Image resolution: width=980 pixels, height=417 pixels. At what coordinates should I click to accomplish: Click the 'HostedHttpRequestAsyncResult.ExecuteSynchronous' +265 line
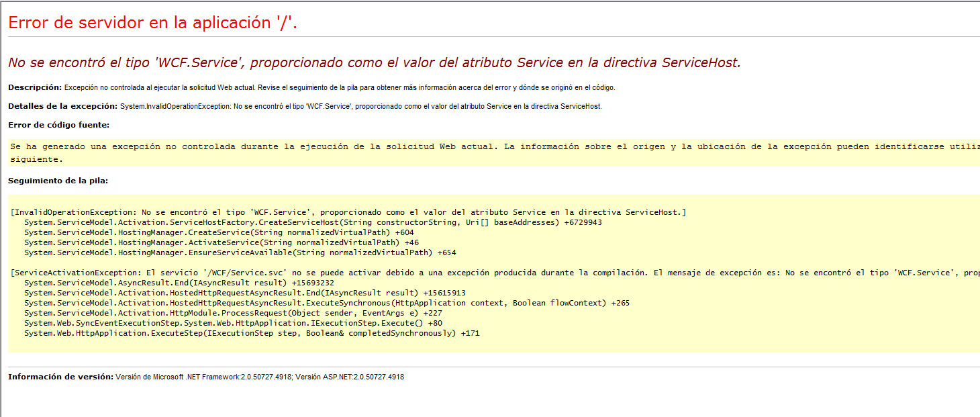(327, 303)
